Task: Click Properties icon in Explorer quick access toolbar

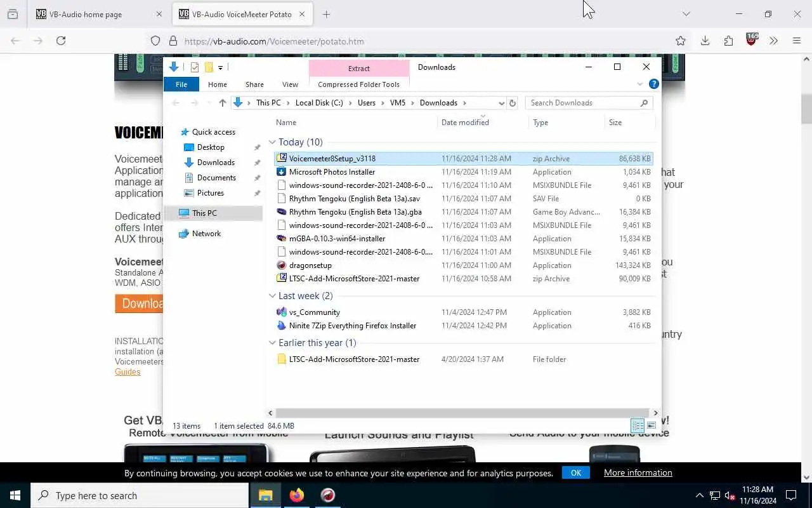Action: coord(195,67)
